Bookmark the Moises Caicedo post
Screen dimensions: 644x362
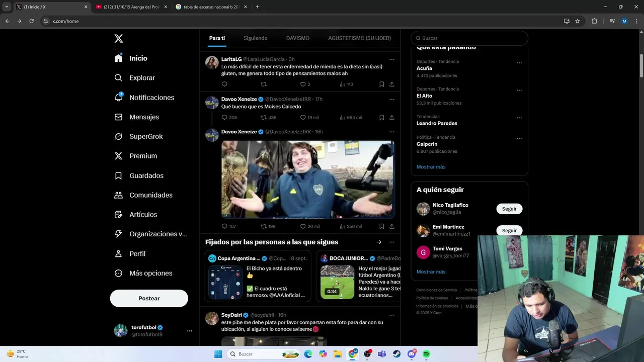tap(382, 117)
